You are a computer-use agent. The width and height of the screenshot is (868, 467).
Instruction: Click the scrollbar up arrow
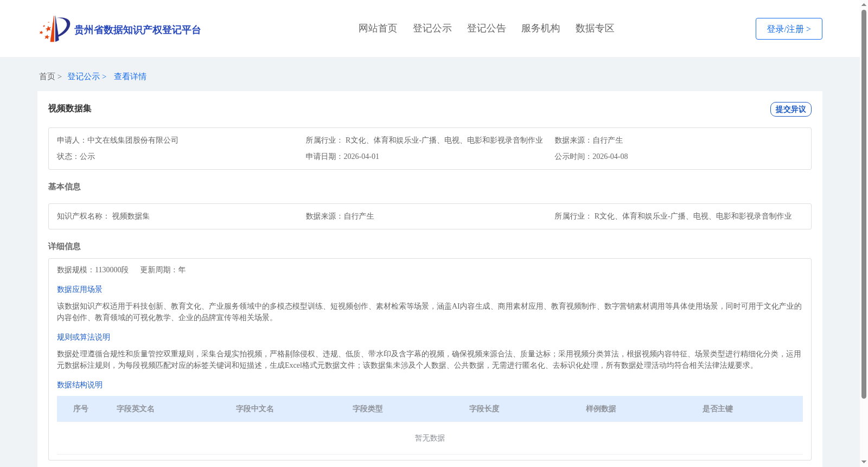(x=864, y=4)
